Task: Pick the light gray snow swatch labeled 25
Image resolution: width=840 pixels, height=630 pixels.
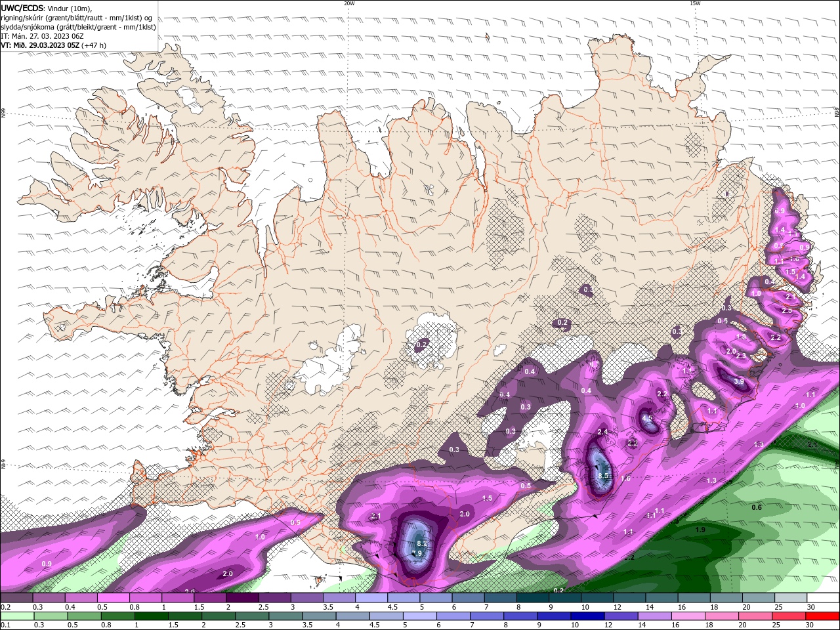Action: (x=790, y=598)
